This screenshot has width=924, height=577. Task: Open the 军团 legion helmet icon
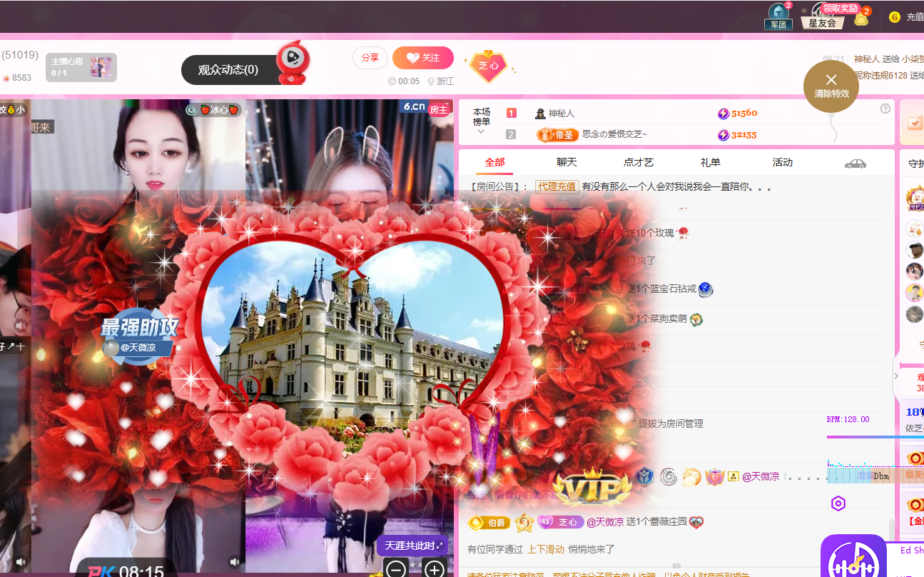coord(778,16)
